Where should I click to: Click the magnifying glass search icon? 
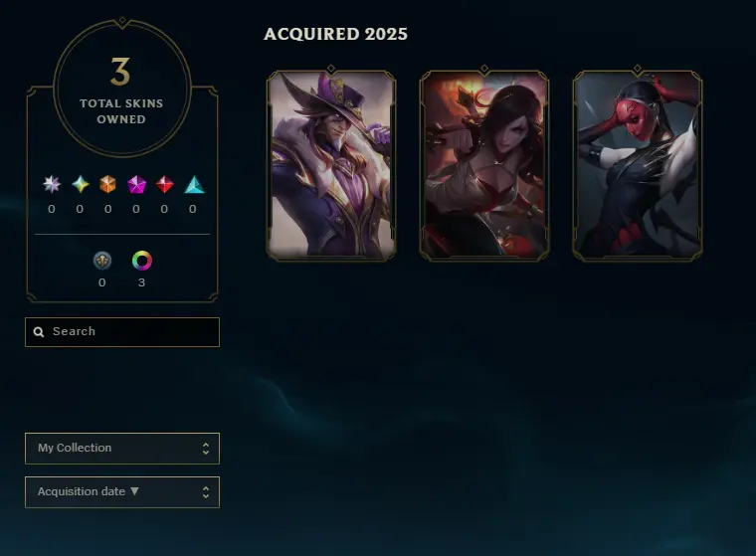pos(39,332)
